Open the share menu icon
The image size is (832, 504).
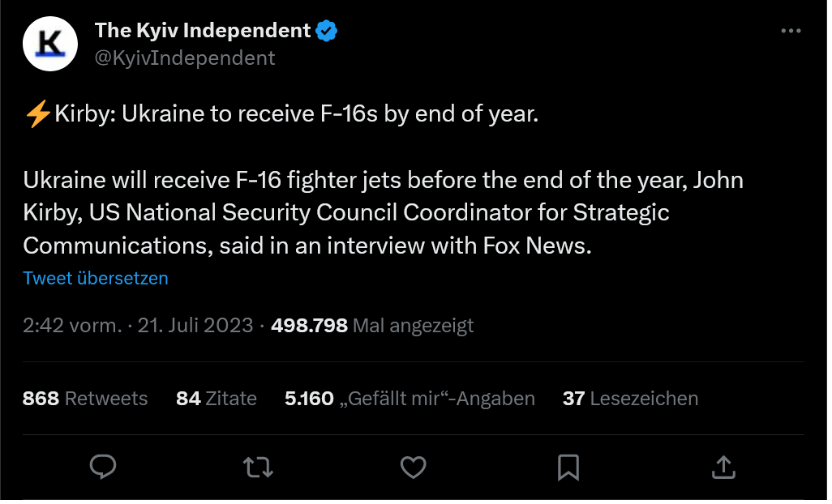723,466
